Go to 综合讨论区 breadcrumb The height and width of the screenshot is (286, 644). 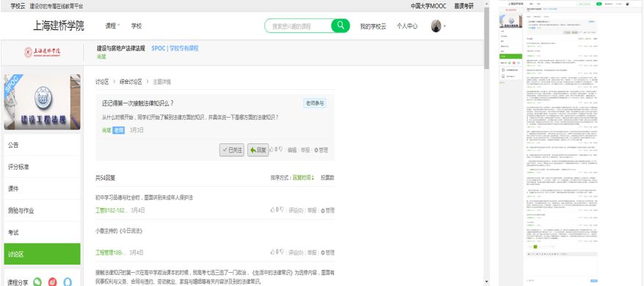(131, 82)
